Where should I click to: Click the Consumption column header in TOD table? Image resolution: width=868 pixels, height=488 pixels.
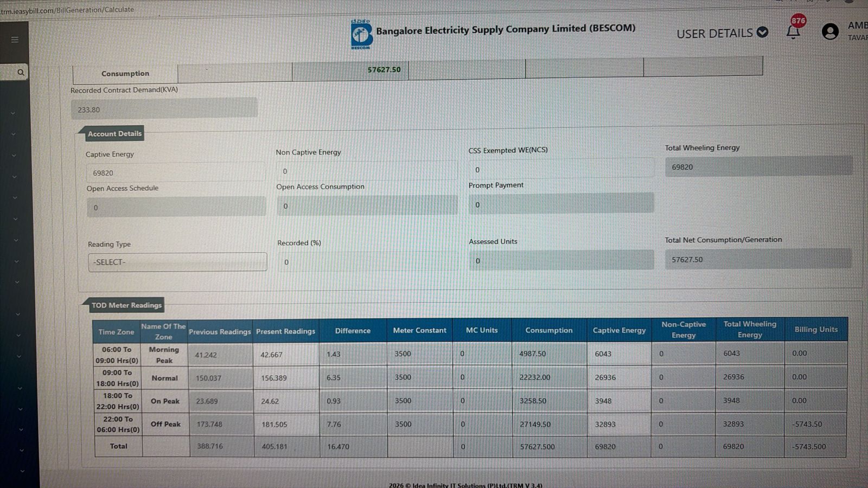(x=548, y=330)
